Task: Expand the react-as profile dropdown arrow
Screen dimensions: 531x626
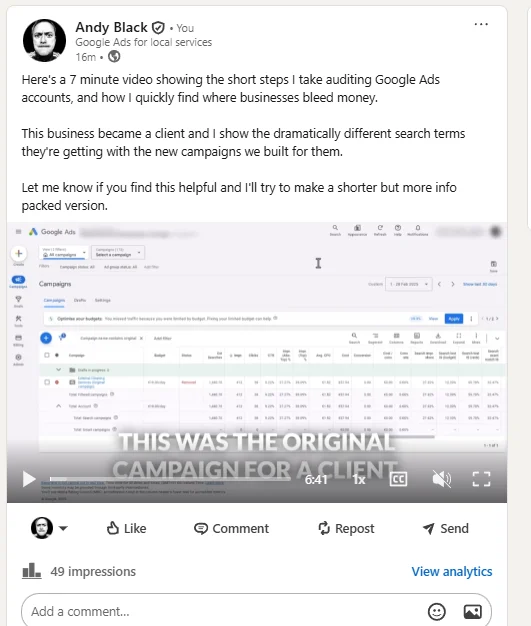Action: pos(63,528)
